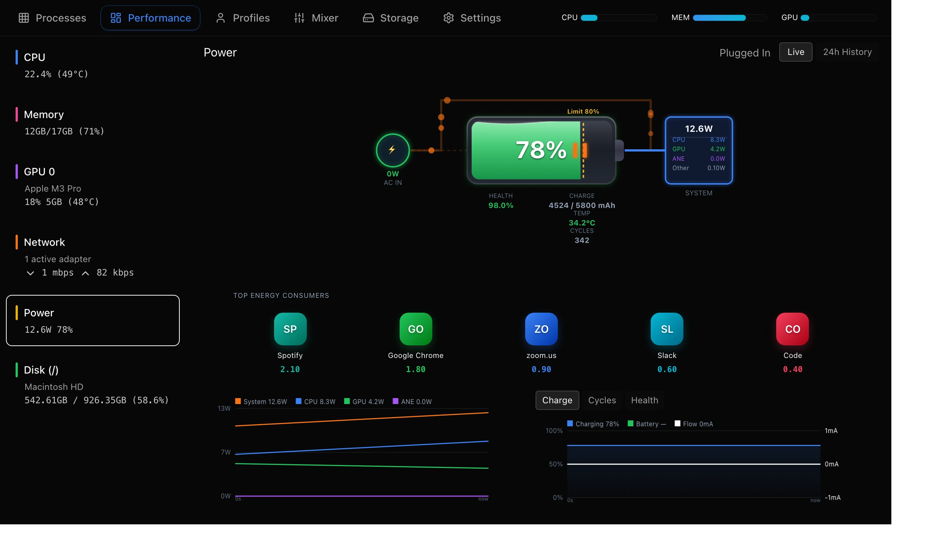
Task: Click the GPU usage bar in header
Action: pyautogui.click(x=839, y=18)
